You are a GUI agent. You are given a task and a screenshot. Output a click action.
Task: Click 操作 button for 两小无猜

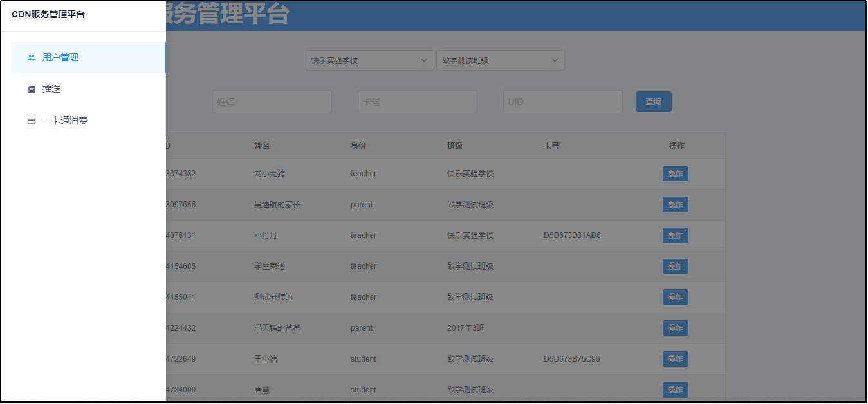click(x=675, y=174)
